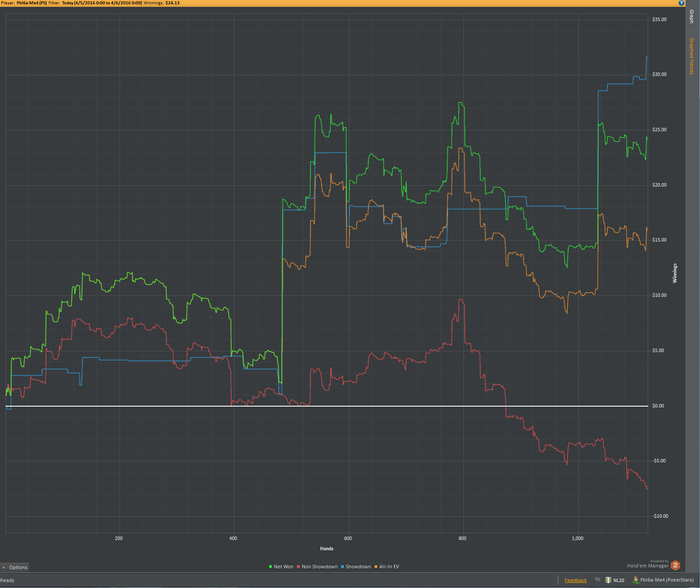Click the PbI6a-Me4 (PokerStars) player icon
The height and width of the screenshot is (588, 700).
636,580
